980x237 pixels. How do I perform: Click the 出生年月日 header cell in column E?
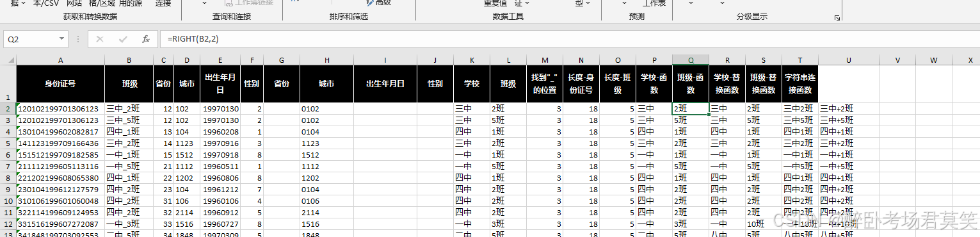click(220, 84)
